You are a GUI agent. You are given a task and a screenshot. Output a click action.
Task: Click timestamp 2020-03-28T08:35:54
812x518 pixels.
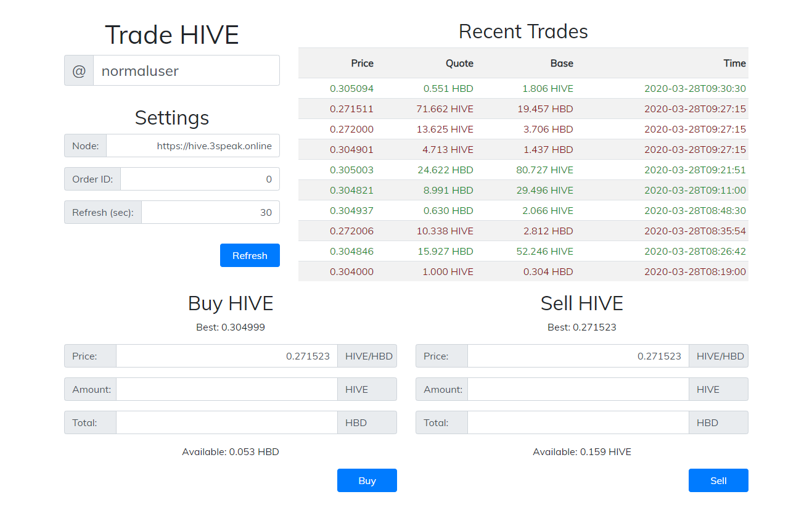pos(695,231)
